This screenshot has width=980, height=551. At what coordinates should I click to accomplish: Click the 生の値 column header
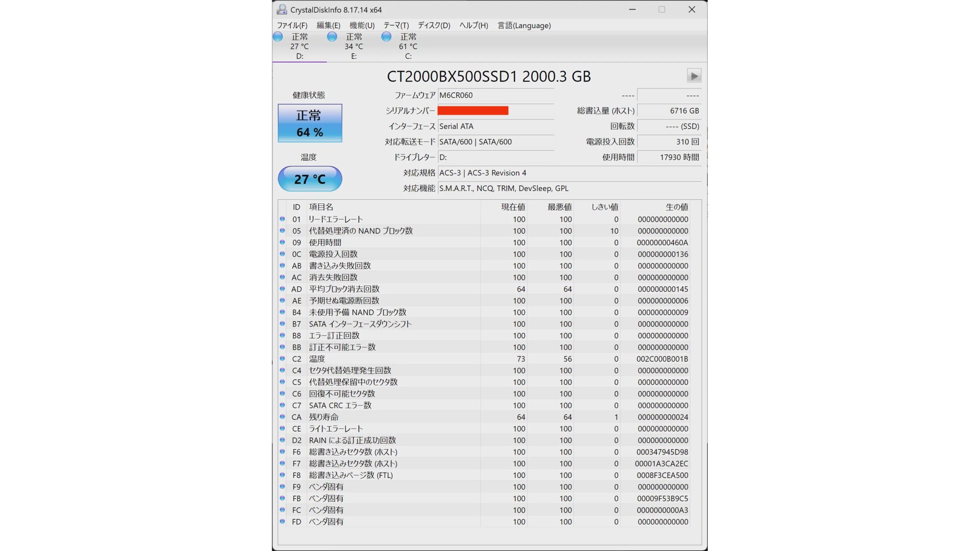tap(676, 207)
